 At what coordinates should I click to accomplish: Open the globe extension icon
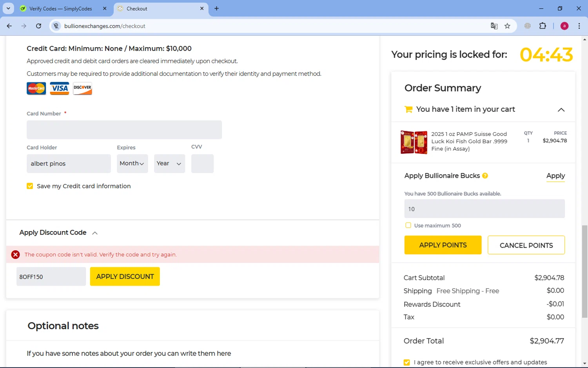point(528,26)
